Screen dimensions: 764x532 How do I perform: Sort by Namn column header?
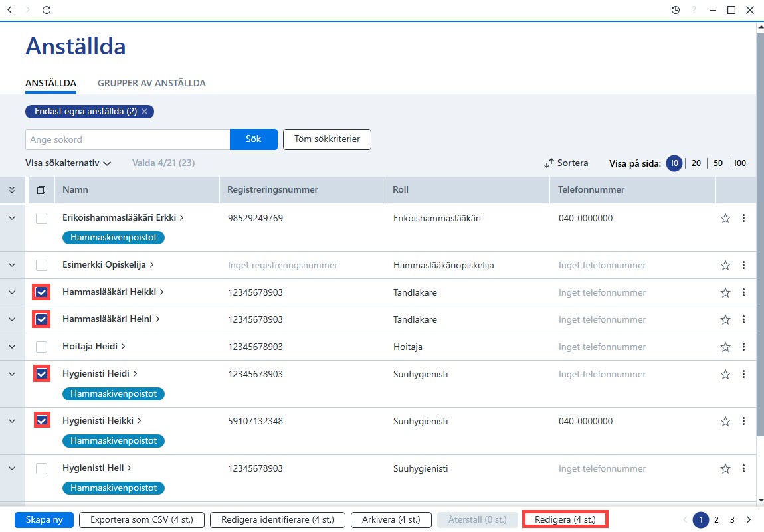coord(75,190)
